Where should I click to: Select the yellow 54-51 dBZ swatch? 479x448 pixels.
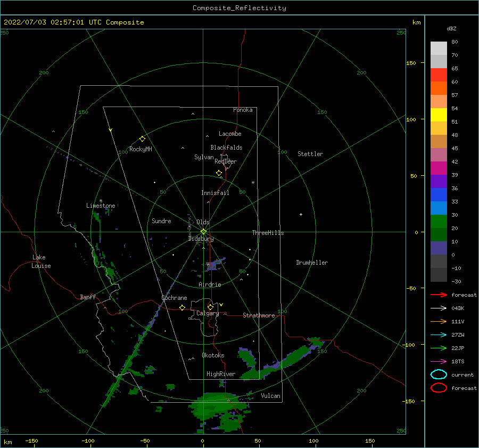tap(439, 115)
